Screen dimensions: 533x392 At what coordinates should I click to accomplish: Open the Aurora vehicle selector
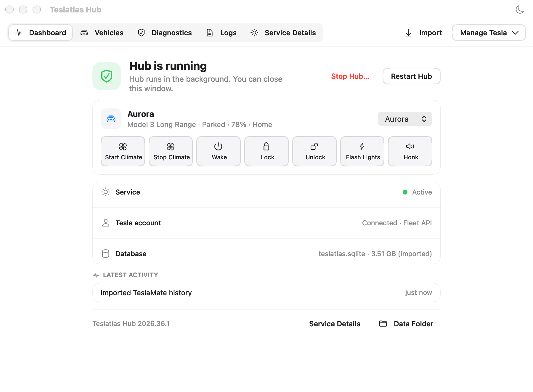(x=405, y=119)
